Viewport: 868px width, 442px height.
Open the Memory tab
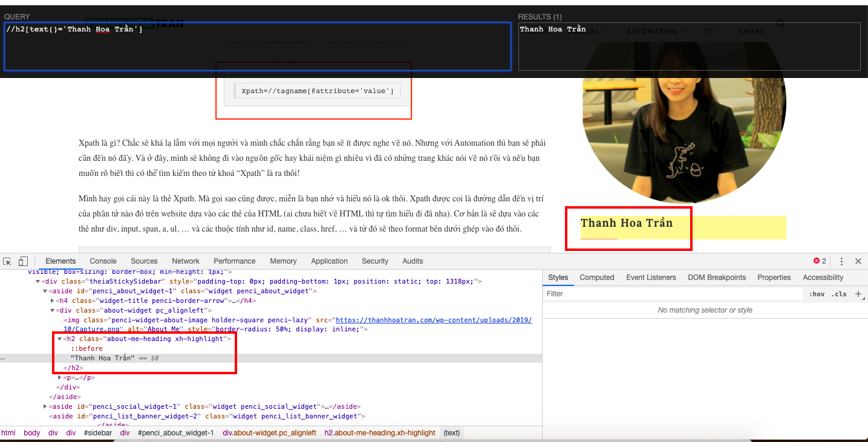(x=283, y=261)
